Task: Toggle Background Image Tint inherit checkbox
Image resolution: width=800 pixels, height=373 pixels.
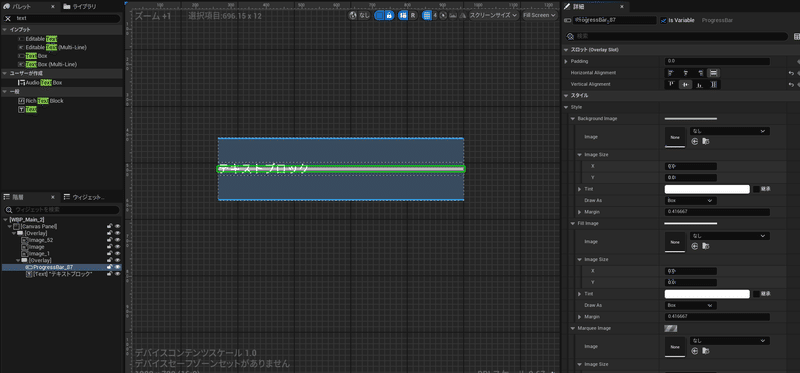Action: point(756,189)
